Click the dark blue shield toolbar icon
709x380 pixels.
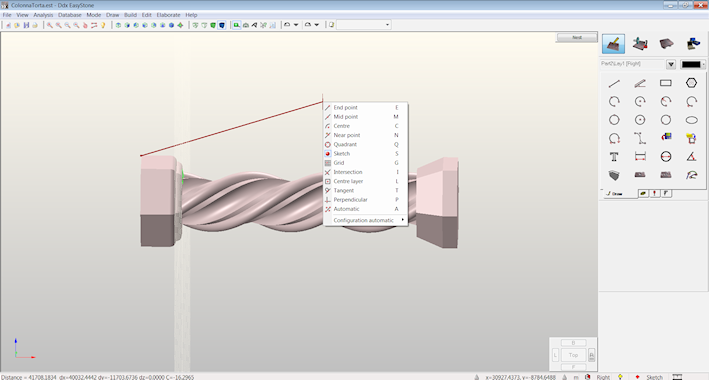(222, 25)
